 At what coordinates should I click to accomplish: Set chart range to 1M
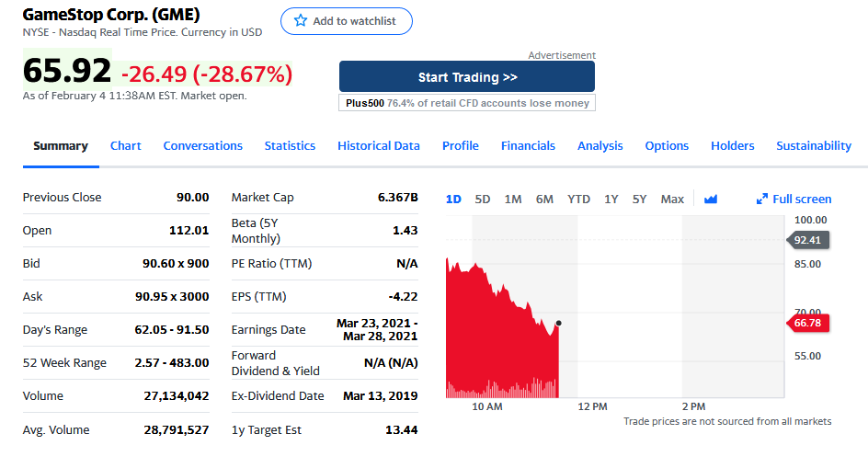click(513, 200)
